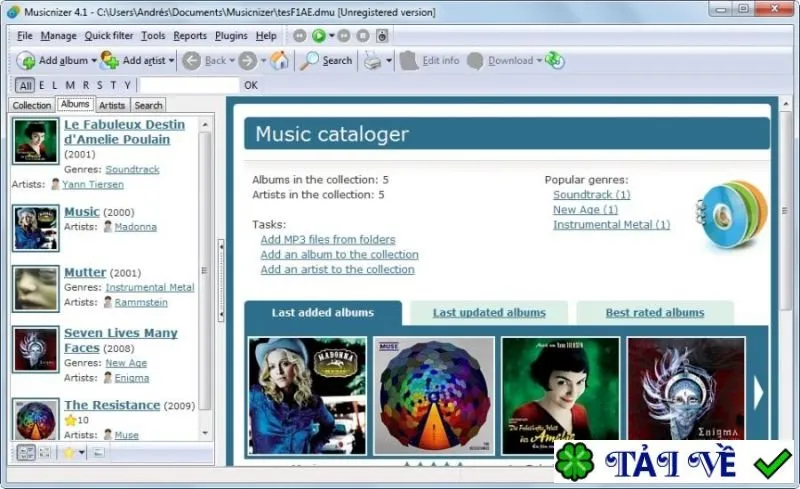Go to the Home page icon
800x489 pixels.
coord(279,60)
